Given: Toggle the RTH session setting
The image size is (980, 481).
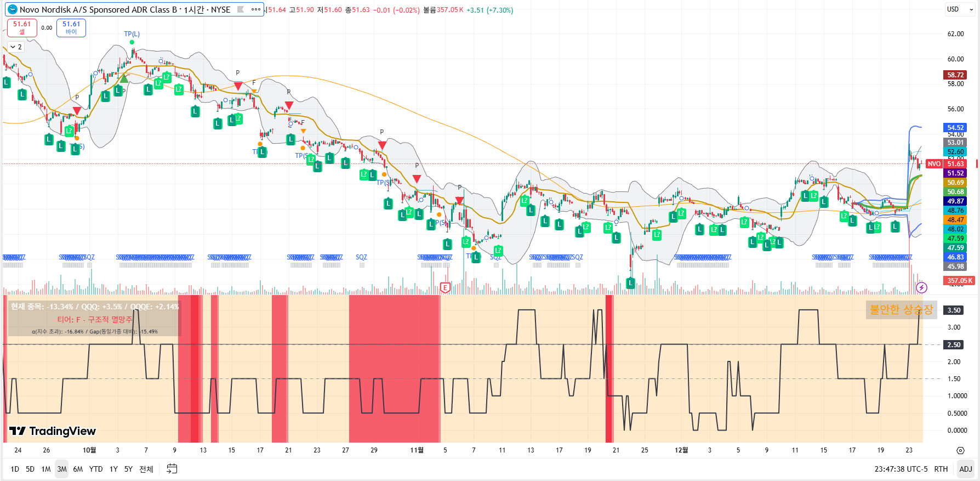Looking at the screenshot, I should [941, 469].
